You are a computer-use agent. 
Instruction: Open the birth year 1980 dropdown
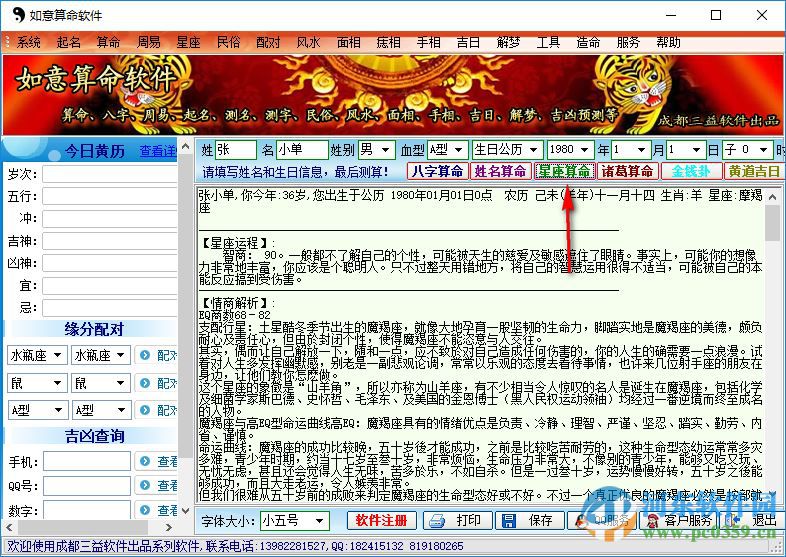pyautogui.click(x=570, y=149)
